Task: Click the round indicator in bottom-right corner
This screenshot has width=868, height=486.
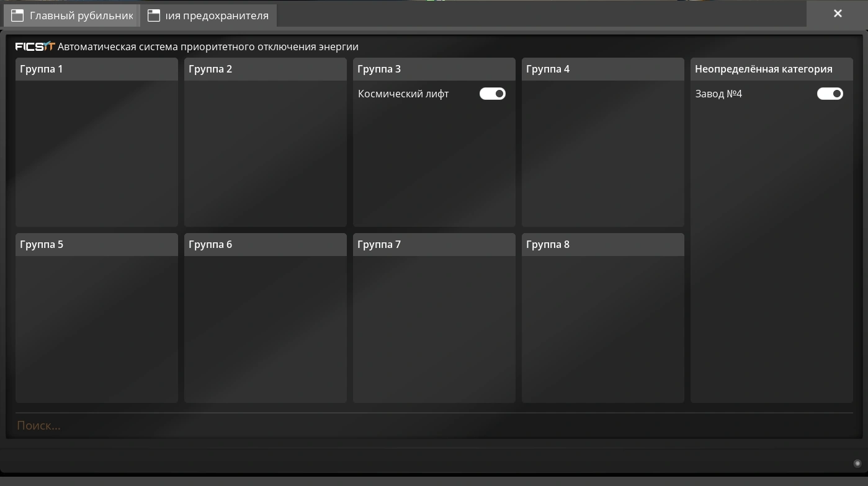Action: click(x=857, y=463)
